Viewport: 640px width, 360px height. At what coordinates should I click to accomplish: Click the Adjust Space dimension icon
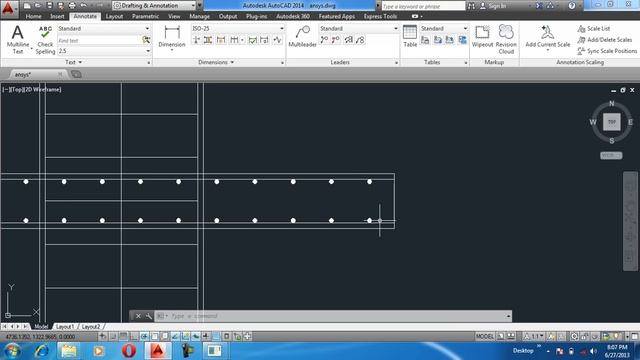tap(208, 40)
